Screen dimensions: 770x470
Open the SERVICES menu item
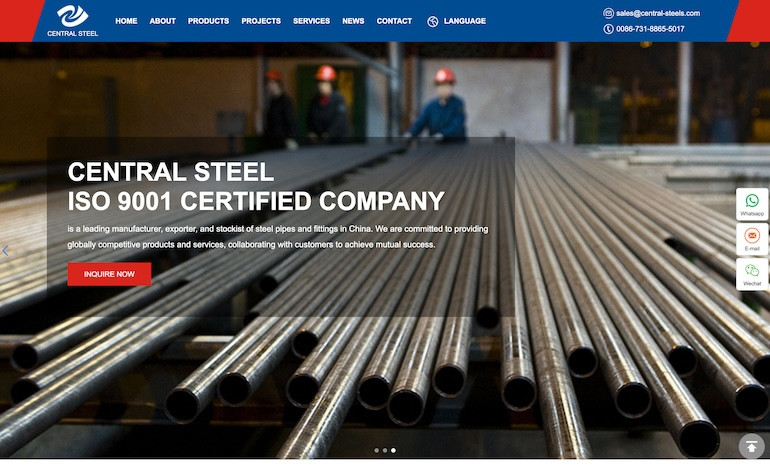pos(311,21)
